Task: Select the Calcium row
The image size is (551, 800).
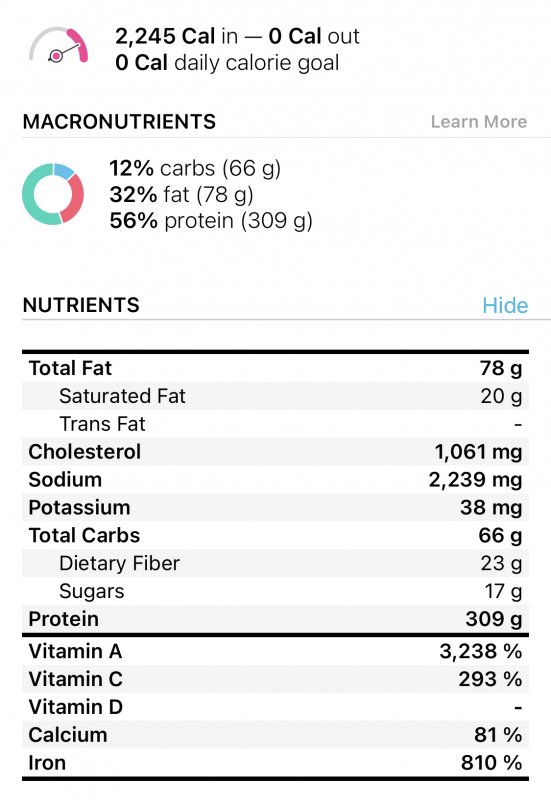Action: click(276, 735)
